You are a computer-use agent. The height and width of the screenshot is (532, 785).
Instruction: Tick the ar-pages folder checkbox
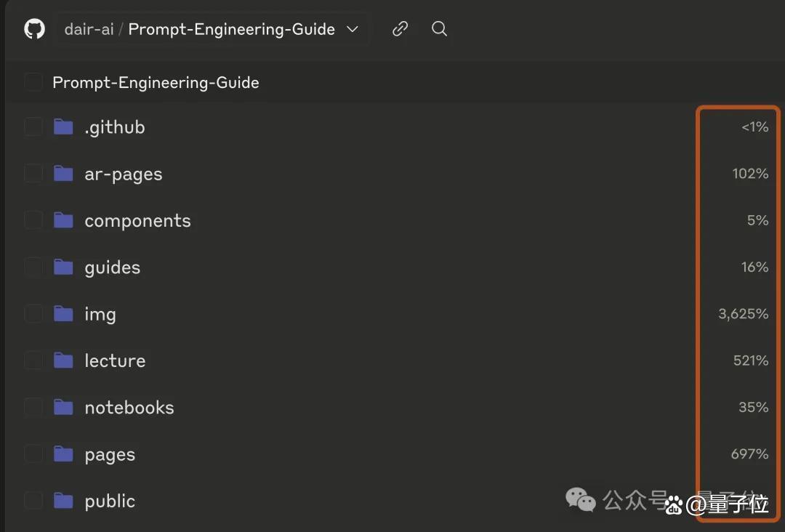coord(33,174)
